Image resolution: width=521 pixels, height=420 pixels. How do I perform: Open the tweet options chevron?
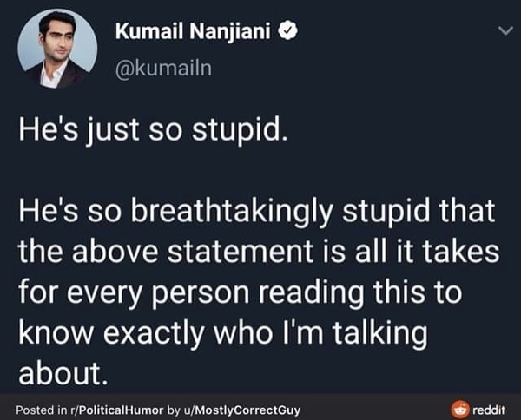(x=500, y=31)
